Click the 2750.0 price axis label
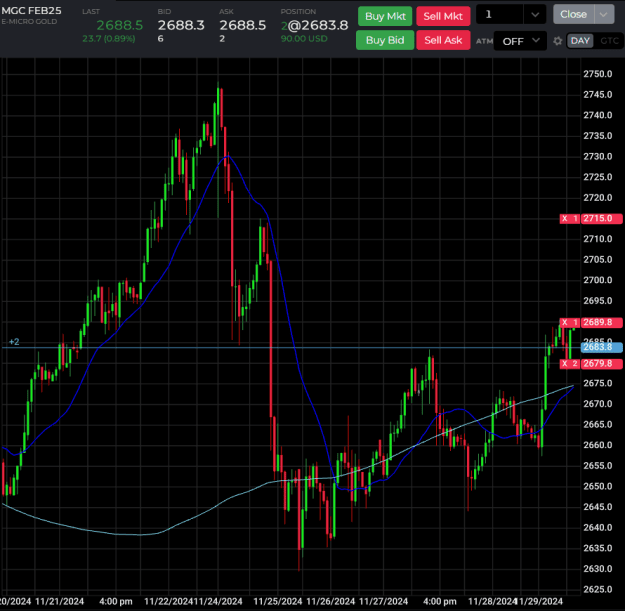Image resolution: width=625 pixels, height=611 pixels. coord(597,74)
